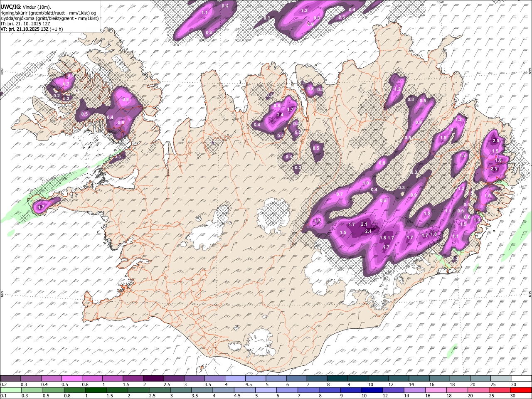
Task: Pick the lilac 14 swatch in lower scale
Action: pos(414,390)
